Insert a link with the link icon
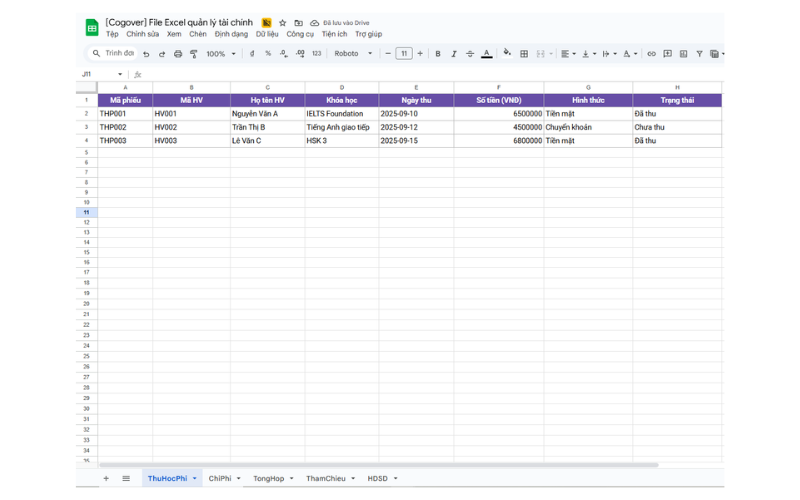 point(651,54)
